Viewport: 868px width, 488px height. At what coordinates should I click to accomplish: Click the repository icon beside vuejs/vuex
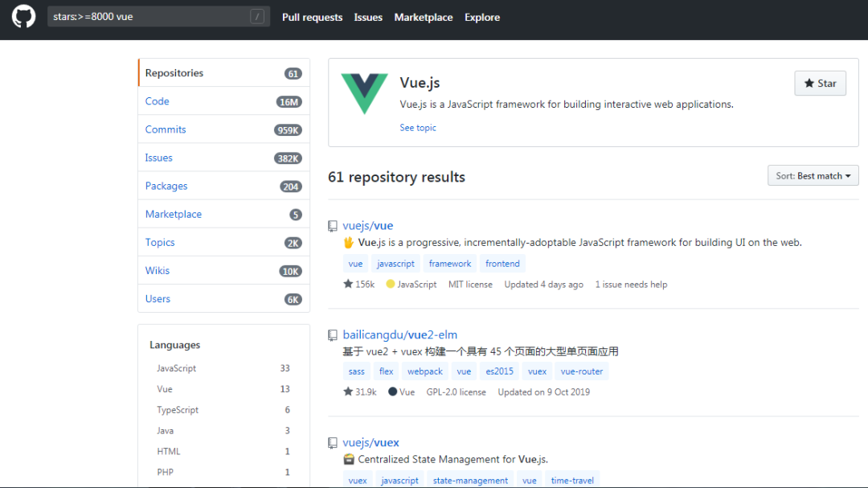(332, 443)
